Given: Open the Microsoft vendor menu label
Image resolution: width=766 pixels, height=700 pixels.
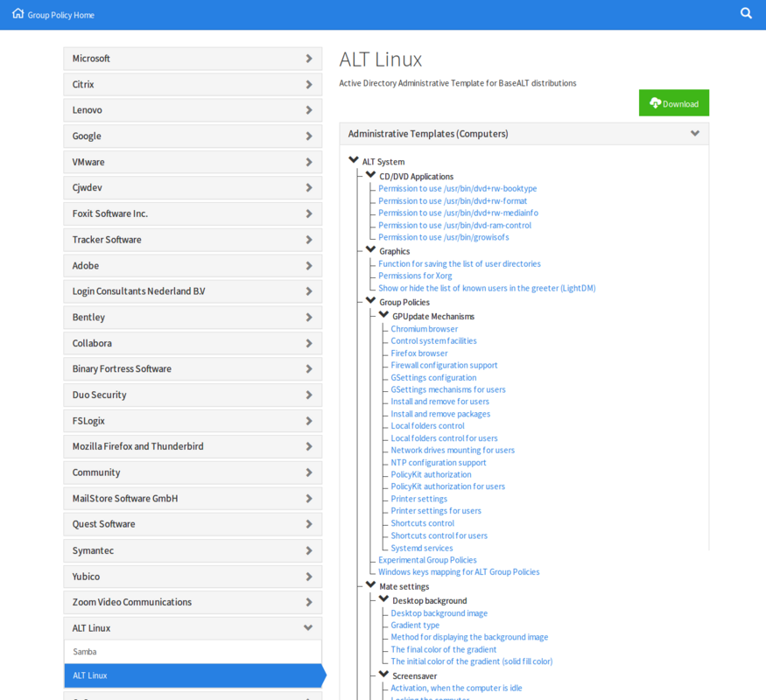Looking at the screenshot, I should pyautogui.click(x=91, y=59).
